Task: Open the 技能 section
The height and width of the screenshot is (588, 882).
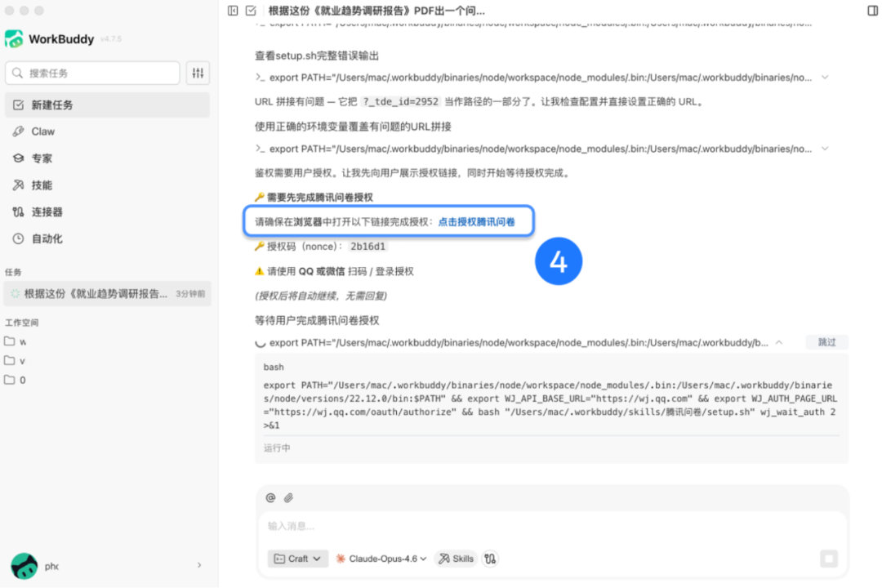Action: [107, 185]
